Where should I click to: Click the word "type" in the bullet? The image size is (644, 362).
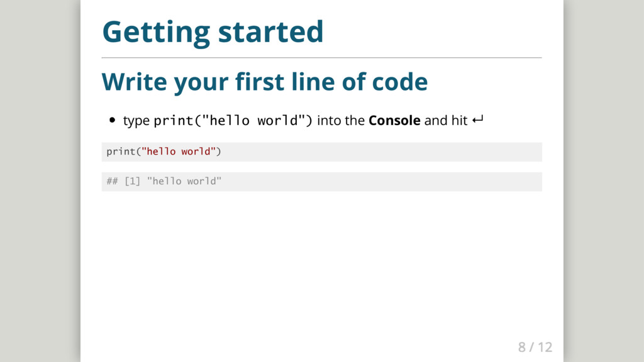[136, 121]
